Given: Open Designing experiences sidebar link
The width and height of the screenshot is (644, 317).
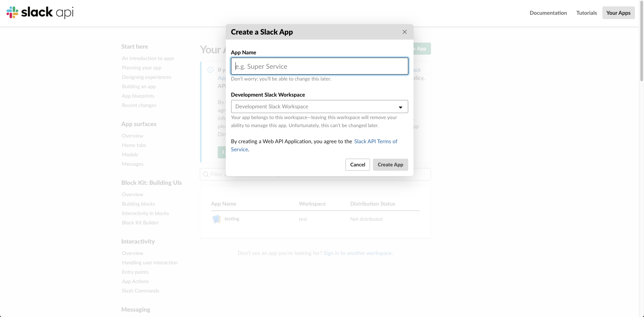Looking at the screenshot, I should [147, 77].
